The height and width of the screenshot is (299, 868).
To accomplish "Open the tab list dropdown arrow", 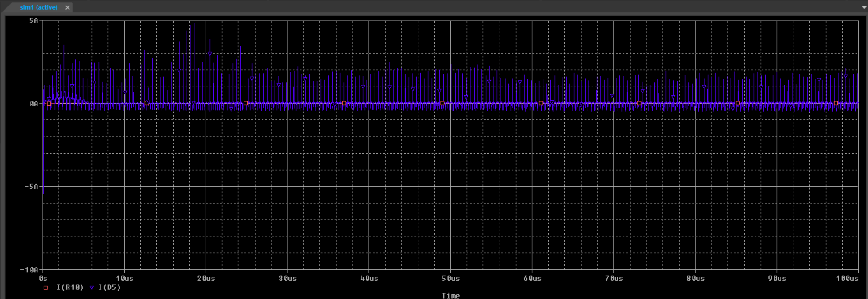I will click(x=864, y=7).
